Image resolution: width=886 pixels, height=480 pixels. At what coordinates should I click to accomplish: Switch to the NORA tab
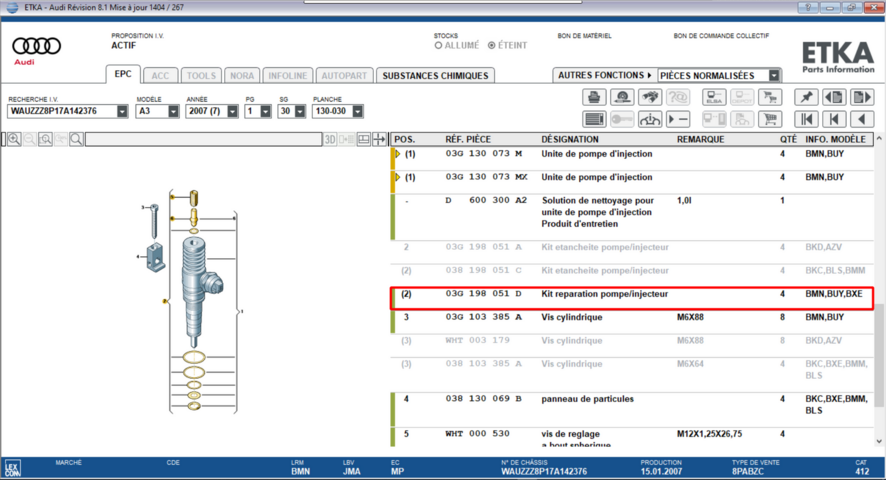[242, 76]
